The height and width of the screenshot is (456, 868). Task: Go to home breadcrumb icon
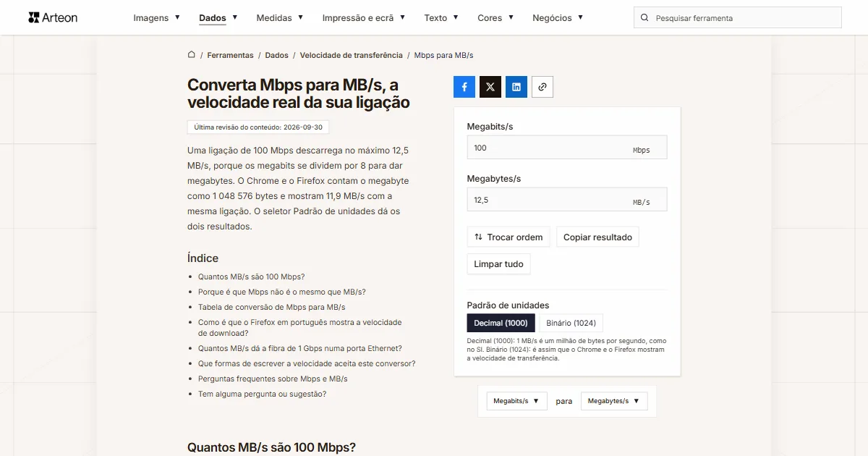[192, 55]
